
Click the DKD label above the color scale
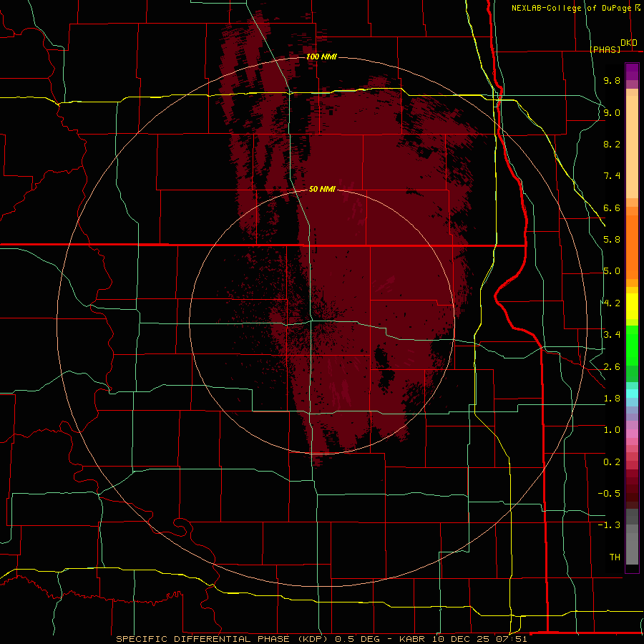point(629,43)
